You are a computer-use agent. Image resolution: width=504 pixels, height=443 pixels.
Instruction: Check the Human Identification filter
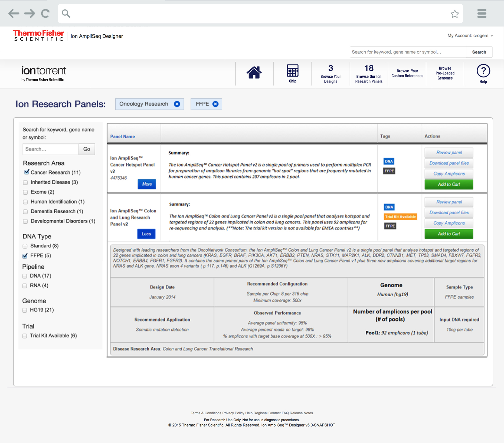point(25,202)
